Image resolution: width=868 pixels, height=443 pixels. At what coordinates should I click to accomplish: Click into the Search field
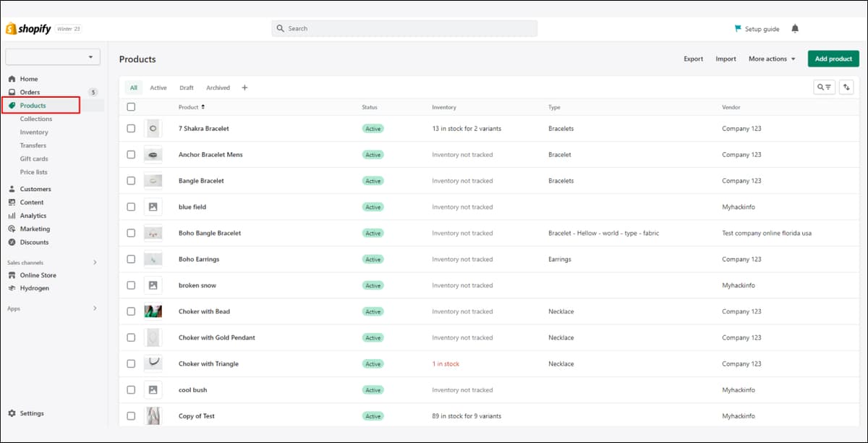pos(404,28)
